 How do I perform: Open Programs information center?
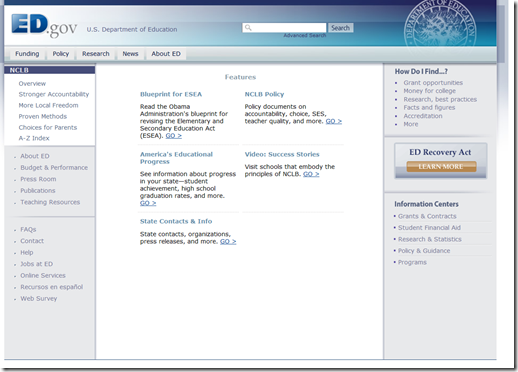pos(412,262)
